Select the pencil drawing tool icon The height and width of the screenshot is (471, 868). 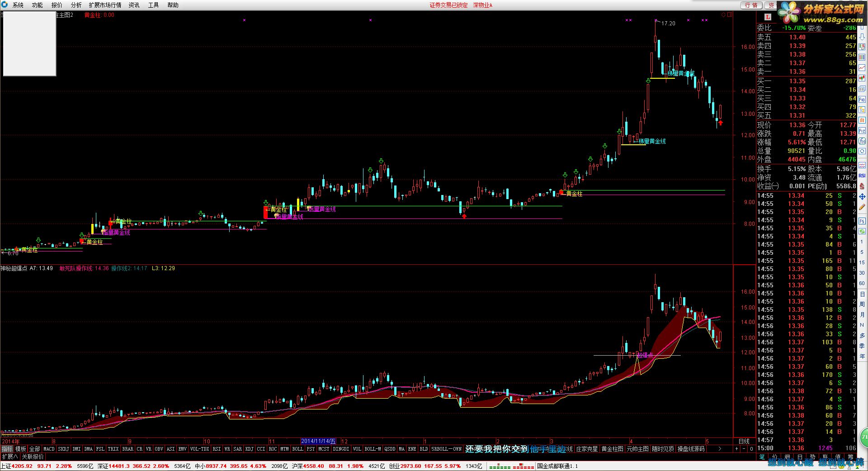[862, 207]
